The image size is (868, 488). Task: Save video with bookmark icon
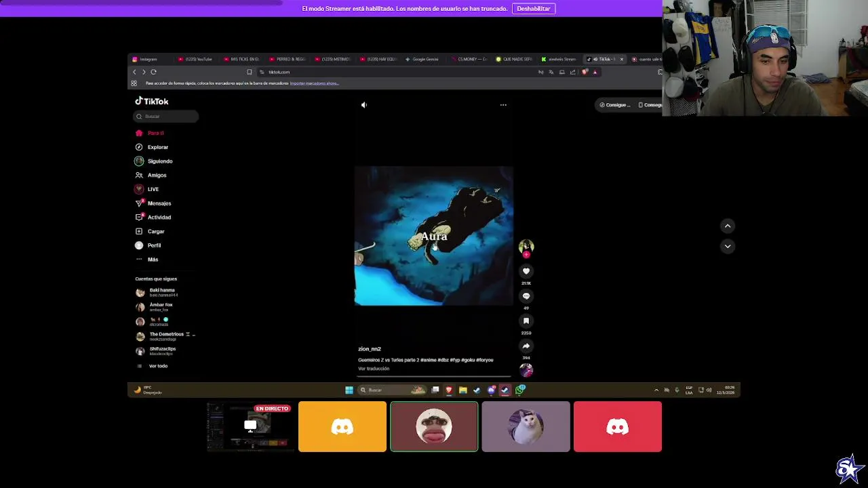pyautogui.click(x=526, y=321)
